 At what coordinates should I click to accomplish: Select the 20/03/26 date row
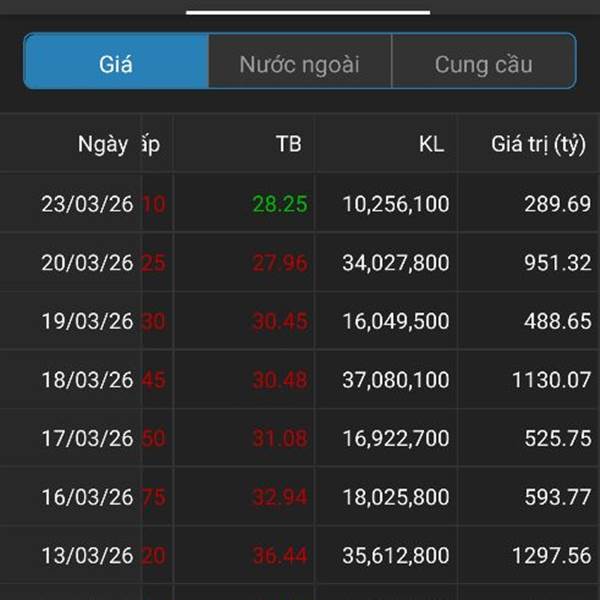tap(87, 263)
